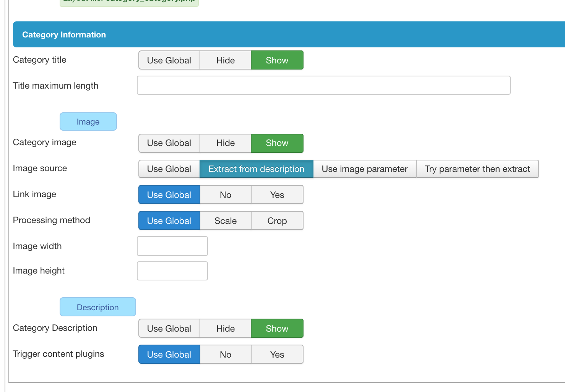The width and height of the screenshot is (565, 392).
Task: Focus the Image width input
Action: coord(172,246)
